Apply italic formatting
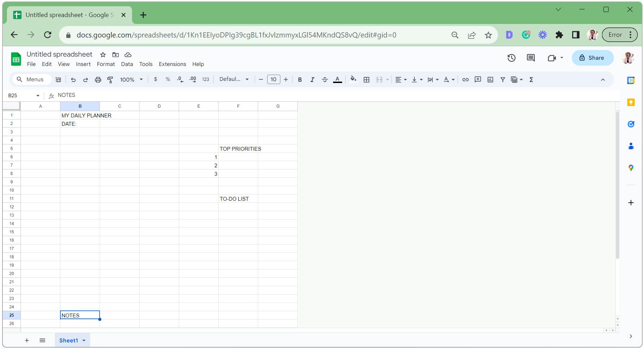The height and width of the screenshot is (349, 644). click(312, 80)
